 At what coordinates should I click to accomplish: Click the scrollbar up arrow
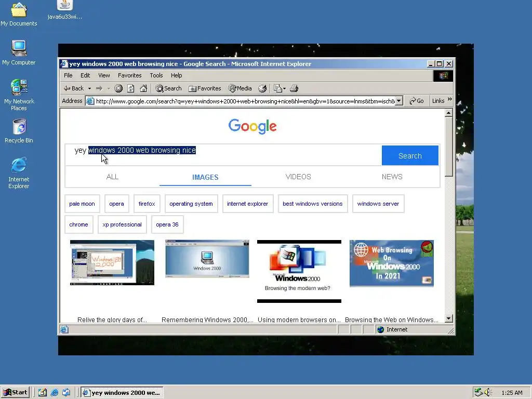pyautogui.click(x=448, y=113)
